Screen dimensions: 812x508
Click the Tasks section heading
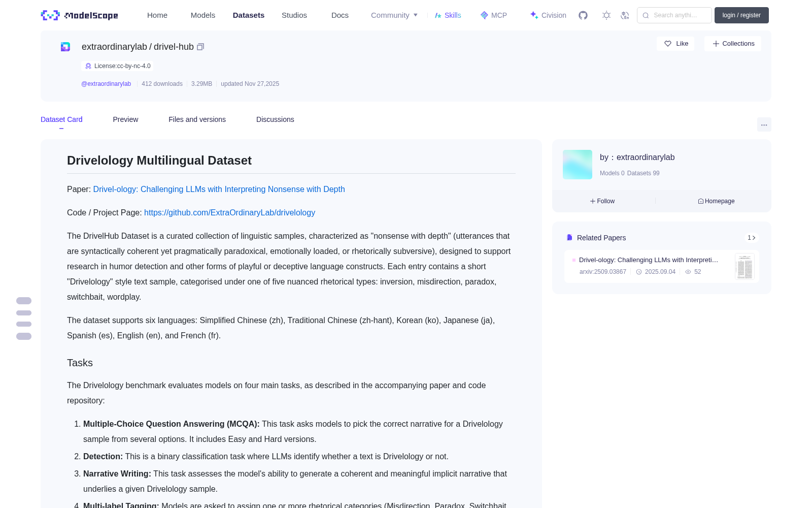click(80, 363)
